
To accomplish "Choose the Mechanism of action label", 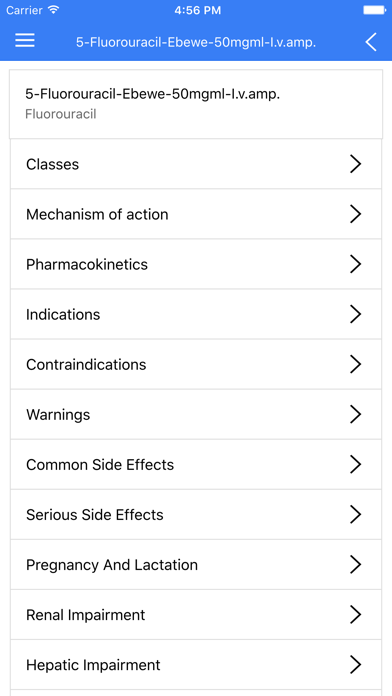I will pos(97,214).
